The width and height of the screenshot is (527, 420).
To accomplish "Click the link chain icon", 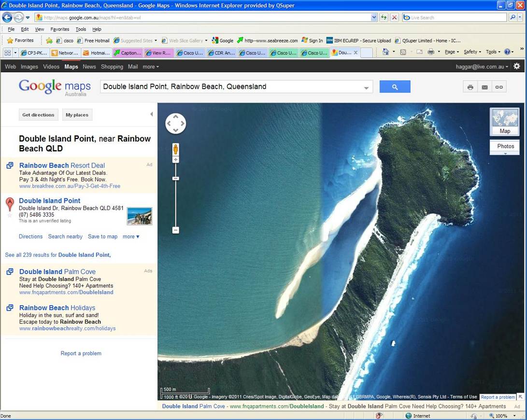I will click(499, 87).
